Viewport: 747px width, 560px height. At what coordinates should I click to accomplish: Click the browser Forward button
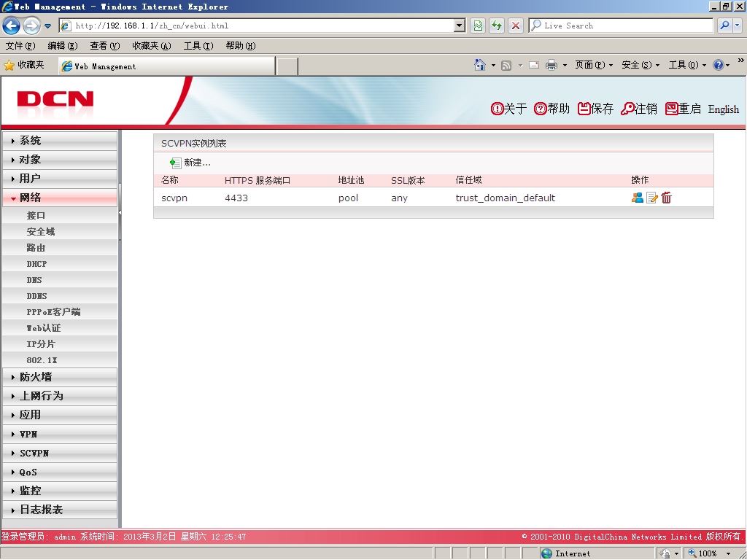31,26
